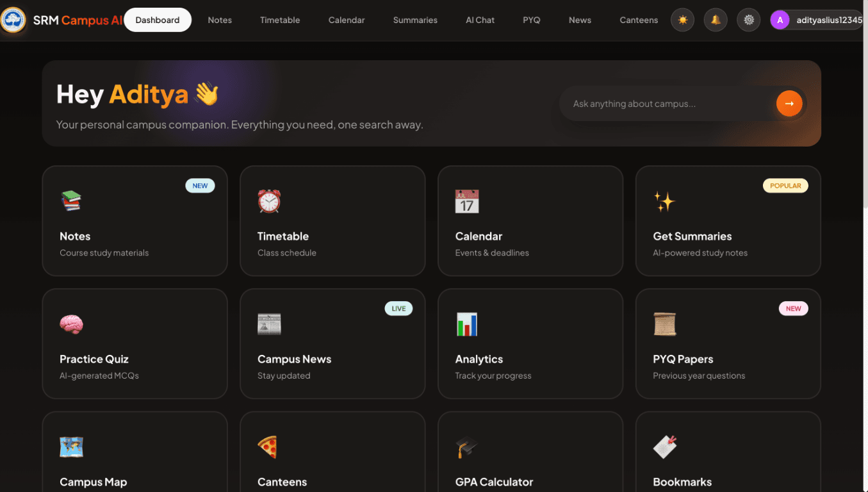Open the Calendar card title
This screenshot has width=868, height=492.
479,236
